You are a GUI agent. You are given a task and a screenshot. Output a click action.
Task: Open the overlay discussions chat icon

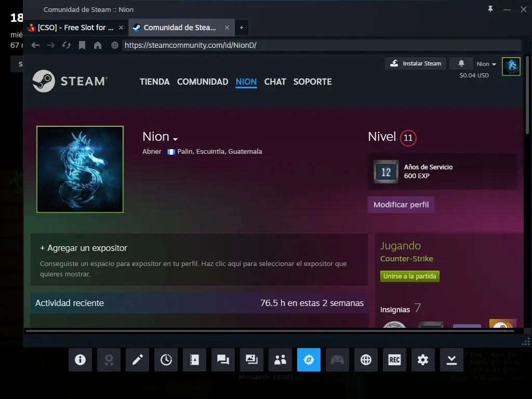[223, 360]
